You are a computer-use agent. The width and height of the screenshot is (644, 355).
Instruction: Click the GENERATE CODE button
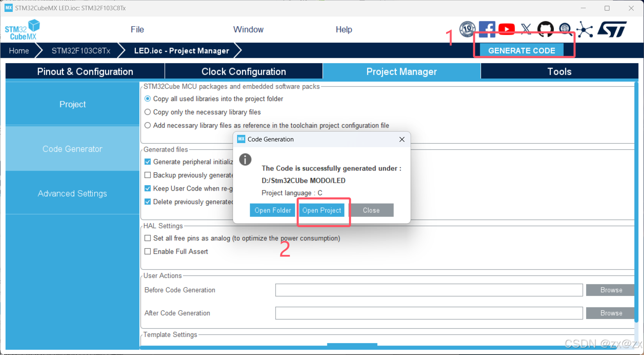pos(521,50)
